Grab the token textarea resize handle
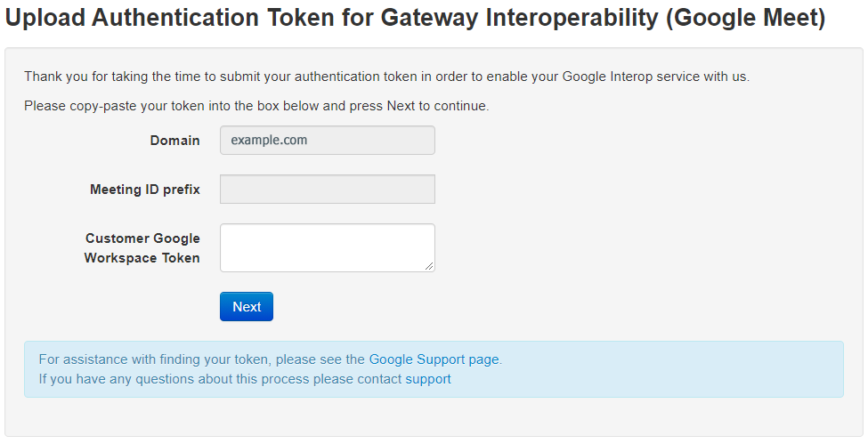Screen dimensions: 868x444 pos(430,266)
